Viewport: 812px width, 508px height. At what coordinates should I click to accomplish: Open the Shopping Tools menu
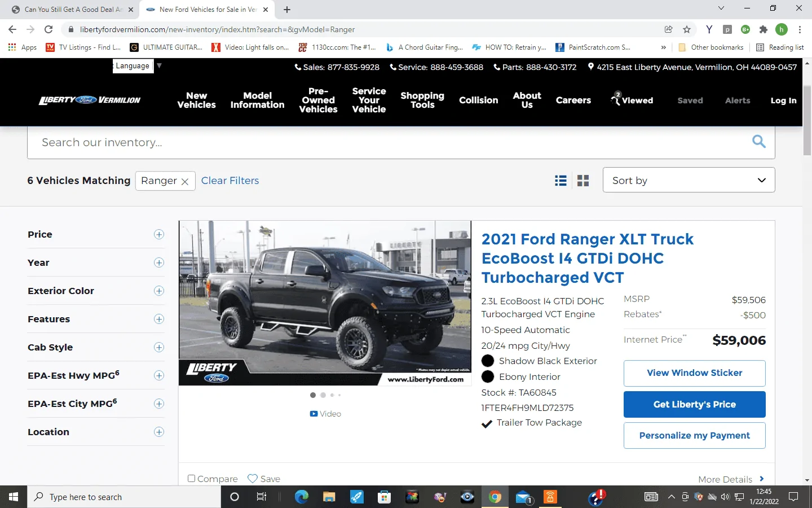(422, 100)
